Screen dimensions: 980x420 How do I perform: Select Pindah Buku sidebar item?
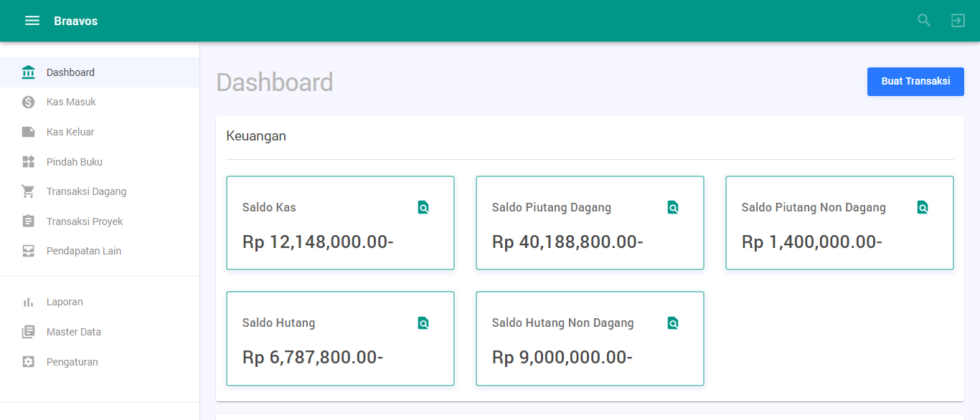pos(74,162)
